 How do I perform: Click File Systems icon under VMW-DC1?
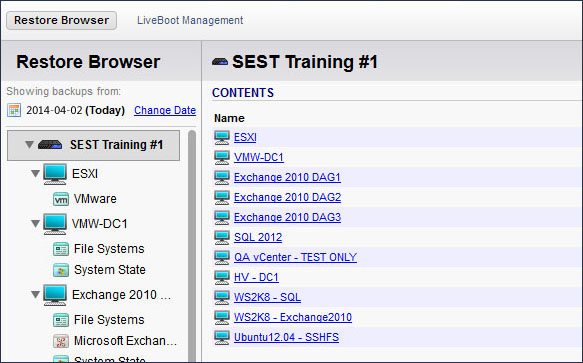(x=61, y=249)
